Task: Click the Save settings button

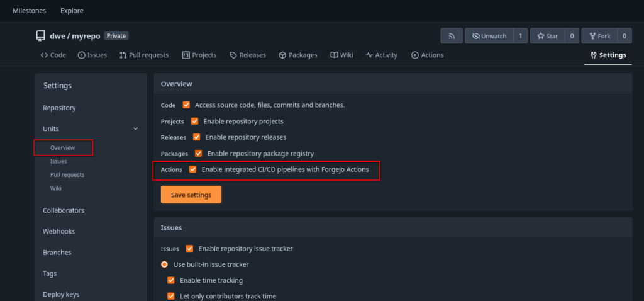Action: pyautogui.click(x=191, y=195)
